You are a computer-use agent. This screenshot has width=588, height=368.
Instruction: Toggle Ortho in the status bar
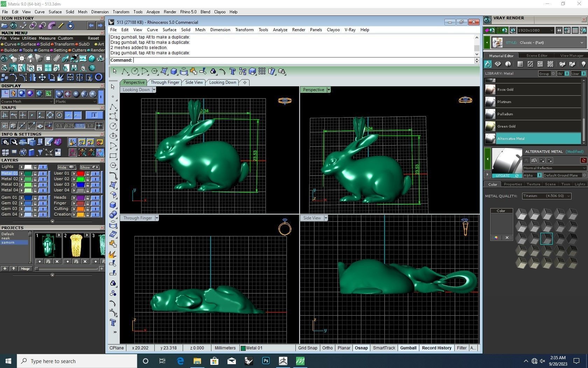(328, 348)
